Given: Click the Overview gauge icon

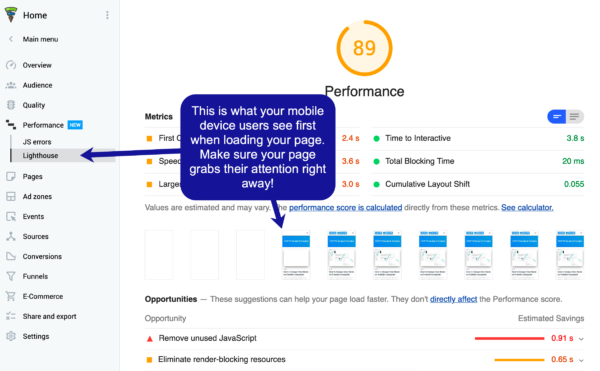Looking at the screenshot, I should click(x=11, y=65).
